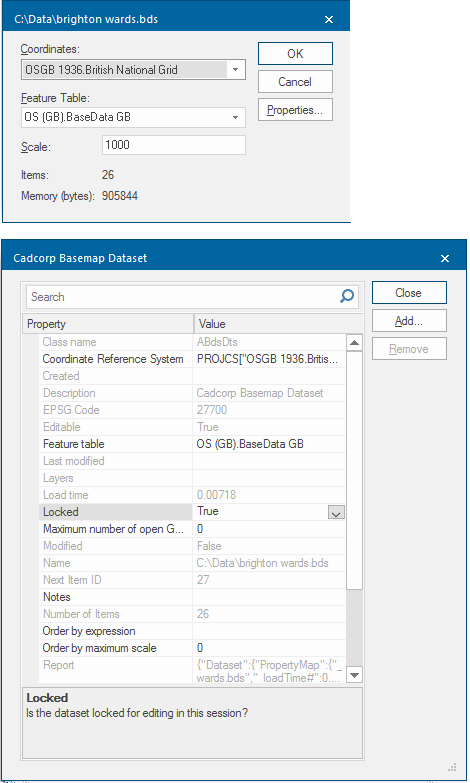The height and width of the screenshot is (783, 470).
Task: Click the greyed-out Remove button
Action: click(409, 349)
